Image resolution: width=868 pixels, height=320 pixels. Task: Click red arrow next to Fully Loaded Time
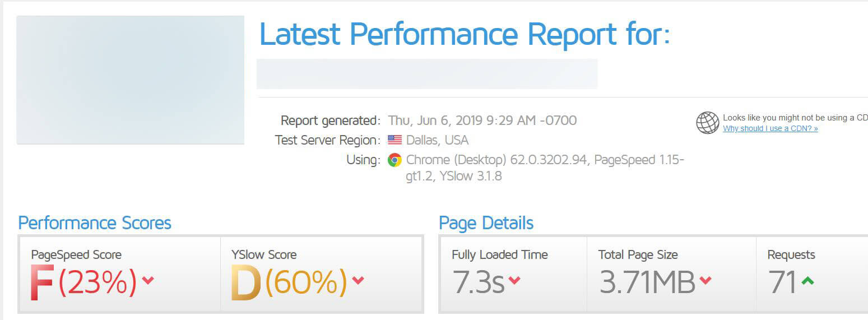pyautogui.click(x=514, y=281)
